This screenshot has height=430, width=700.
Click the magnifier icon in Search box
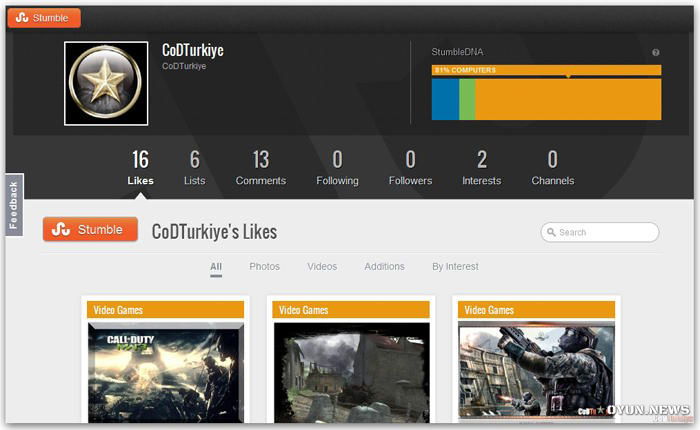tap(551, 232)
